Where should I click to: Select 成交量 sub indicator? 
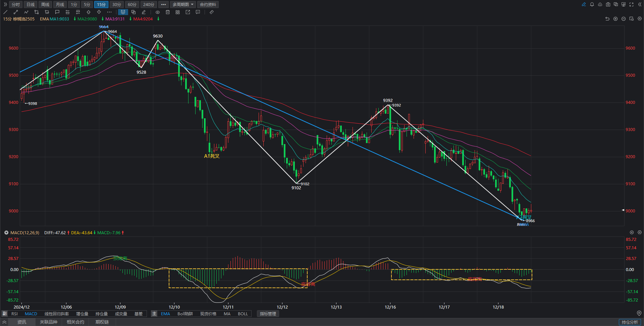click(121, 314)
